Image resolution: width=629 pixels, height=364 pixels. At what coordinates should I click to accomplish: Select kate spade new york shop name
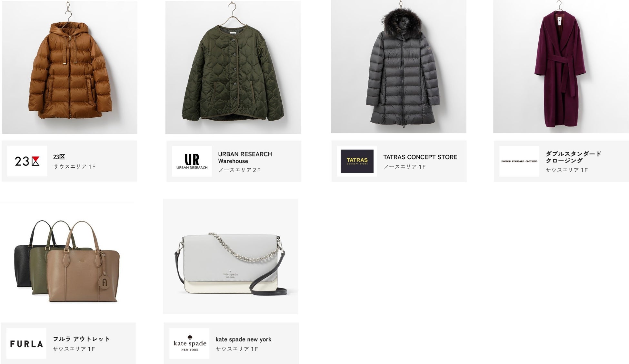click(x=243, y=339)
